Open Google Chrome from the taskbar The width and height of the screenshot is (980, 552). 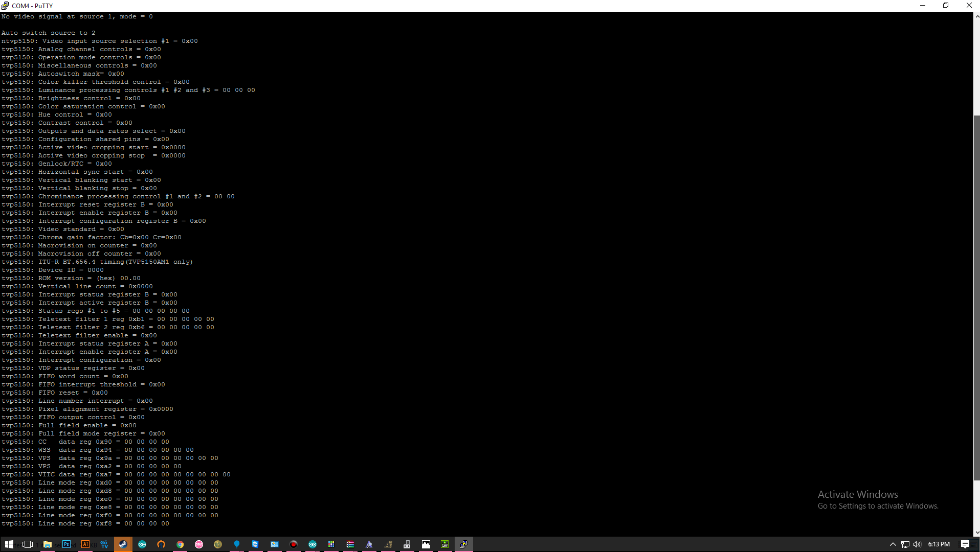[x=180, y=544]
